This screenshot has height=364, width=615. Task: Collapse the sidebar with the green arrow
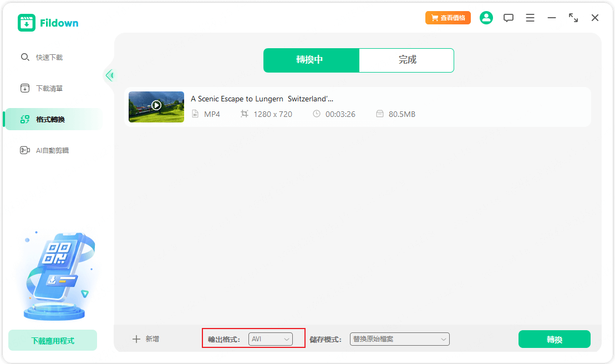pyautogui.click(x=109, y=75)
